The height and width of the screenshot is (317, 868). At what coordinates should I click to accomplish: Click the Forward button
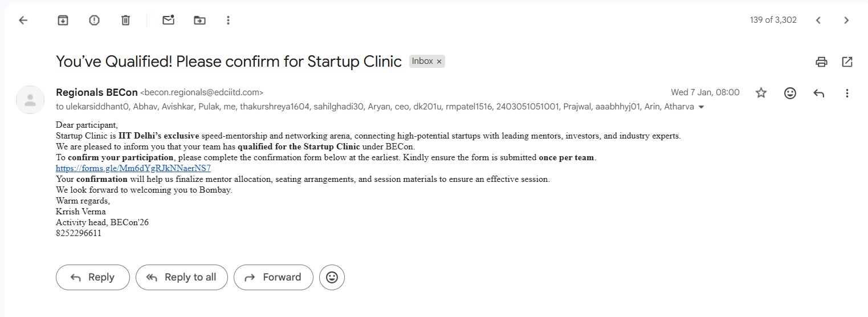pos(274,278)
